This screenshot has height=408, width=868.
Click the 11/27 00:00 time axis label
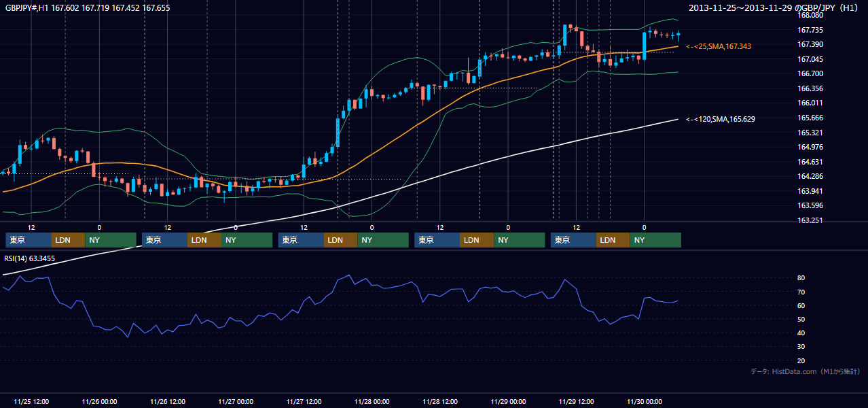tap(236, 401)
